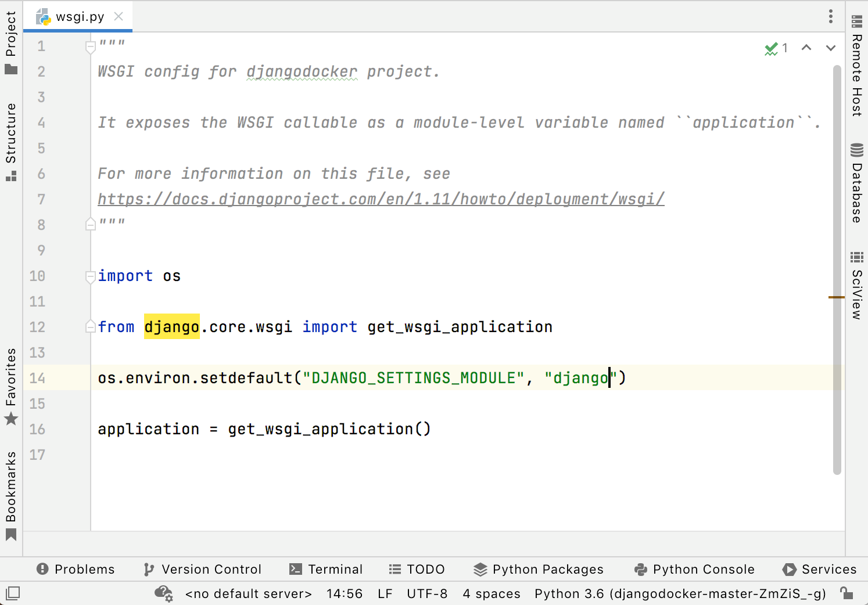Viewport: 868px width, 605px height.
Task: Open the editor tab options menu
Action: tap(831, 16)
